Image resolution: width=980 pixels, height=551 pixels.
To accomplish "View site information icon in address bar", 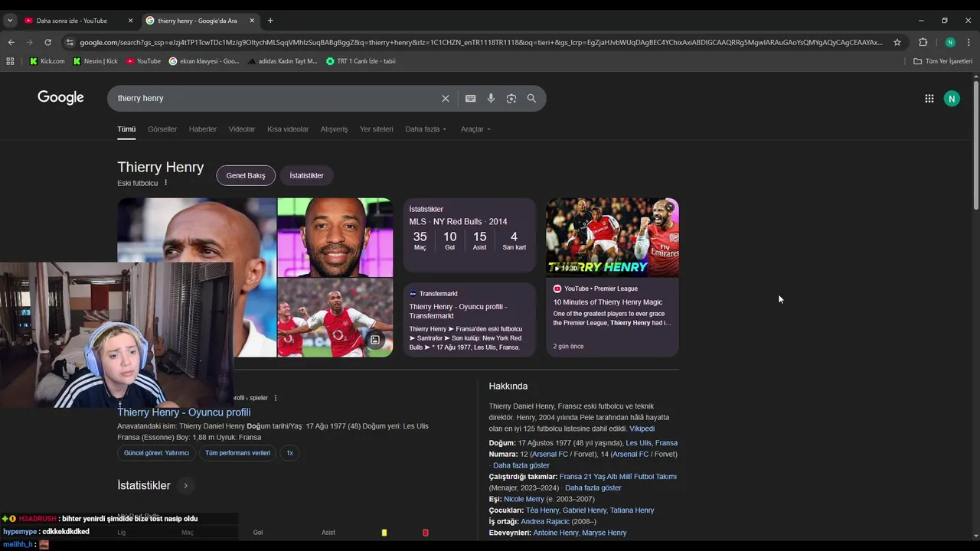I will click(70, 42).
